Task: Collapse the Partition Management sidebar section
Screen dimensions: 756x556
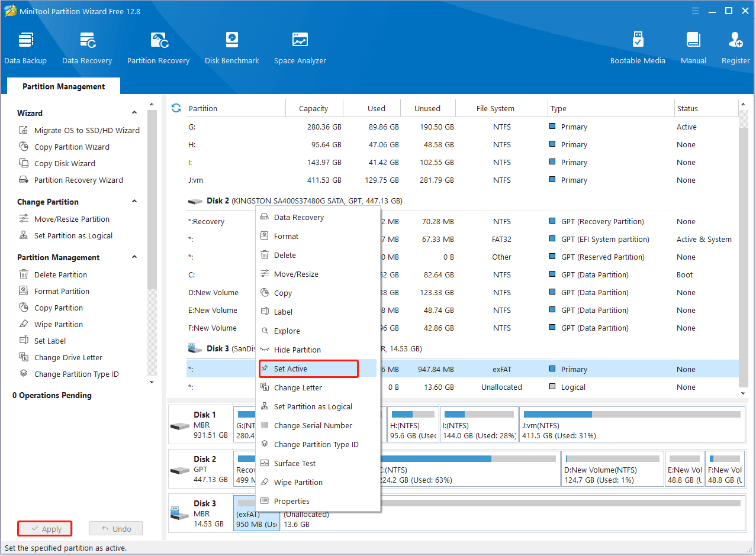Action: (134, 257)
